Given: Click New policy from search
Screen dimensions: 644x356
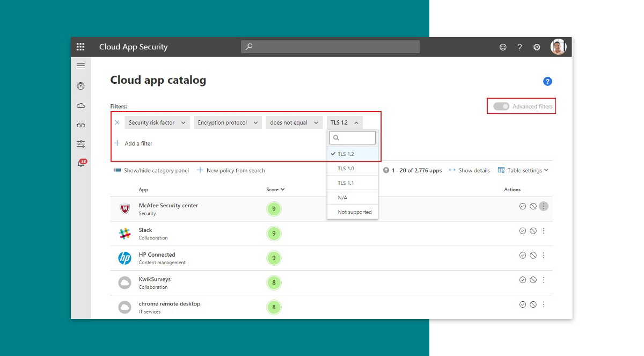Looking at the screenshot, I should (231, 170).
